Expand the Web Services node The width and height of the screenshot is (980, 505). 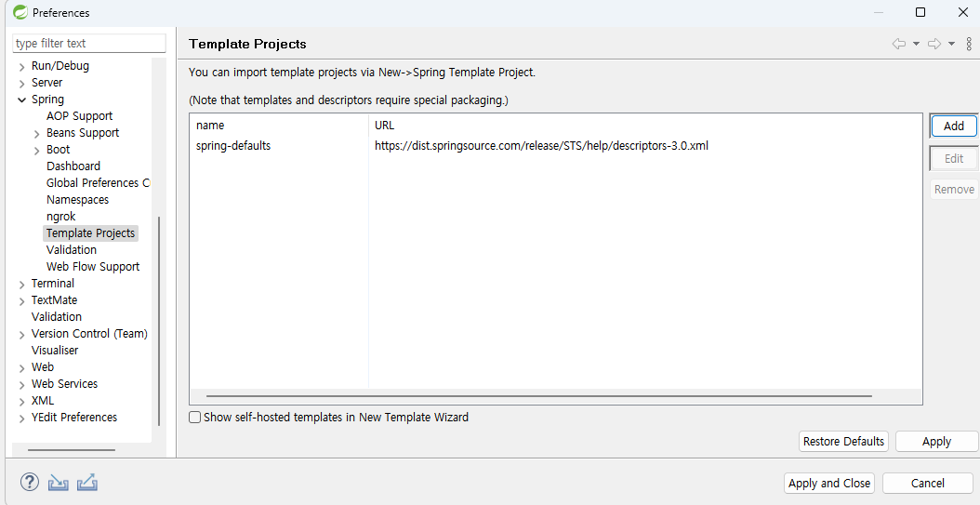pos(22,384)
